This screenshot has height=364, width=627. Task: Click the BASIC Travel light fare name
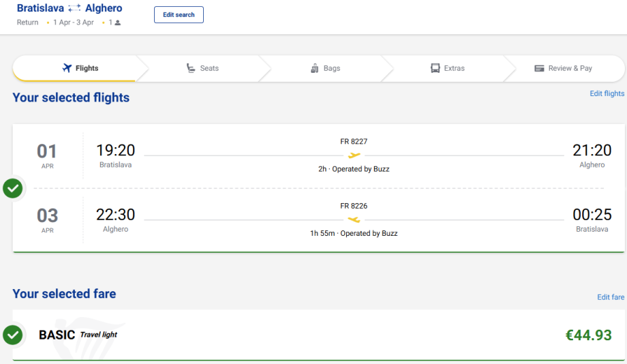pos(78,335)
